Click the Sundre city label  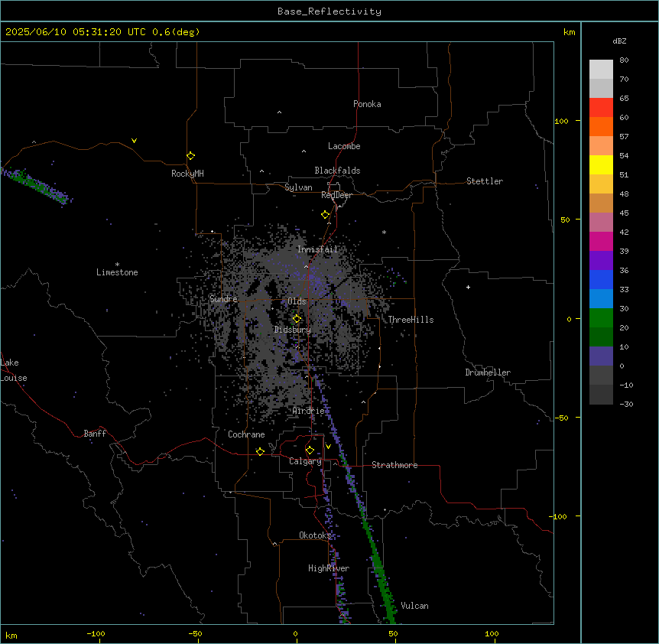(223, 299)
